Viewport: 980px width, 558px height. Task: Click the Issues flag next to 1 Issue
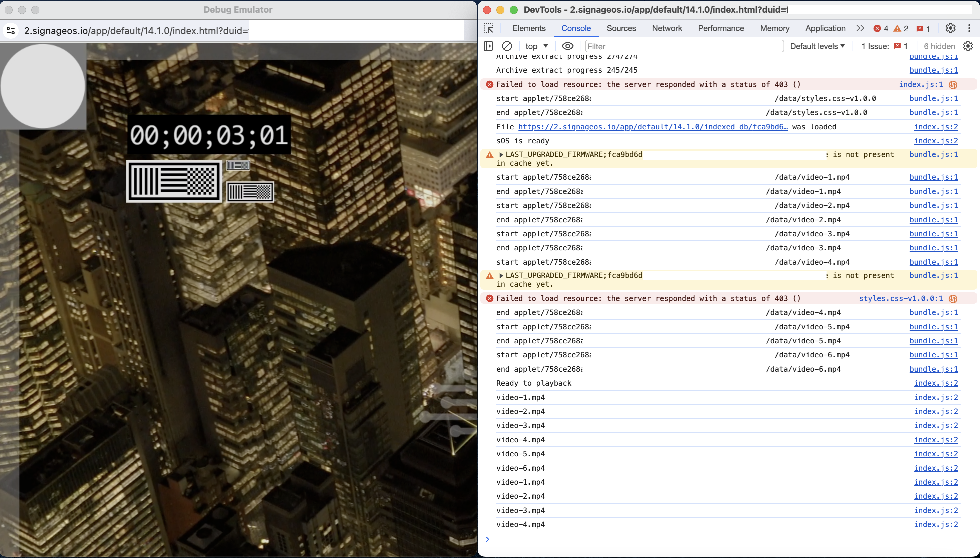pos(897,46)
